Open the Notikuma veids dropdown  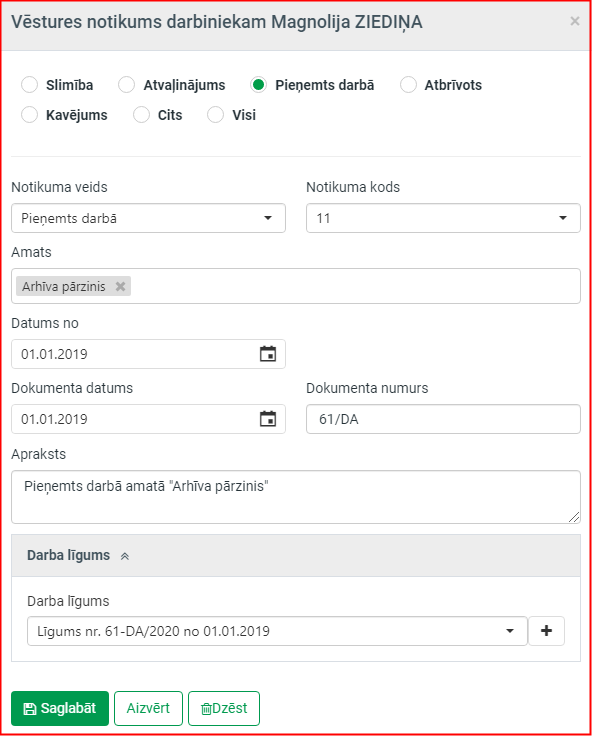pos(148,218)
